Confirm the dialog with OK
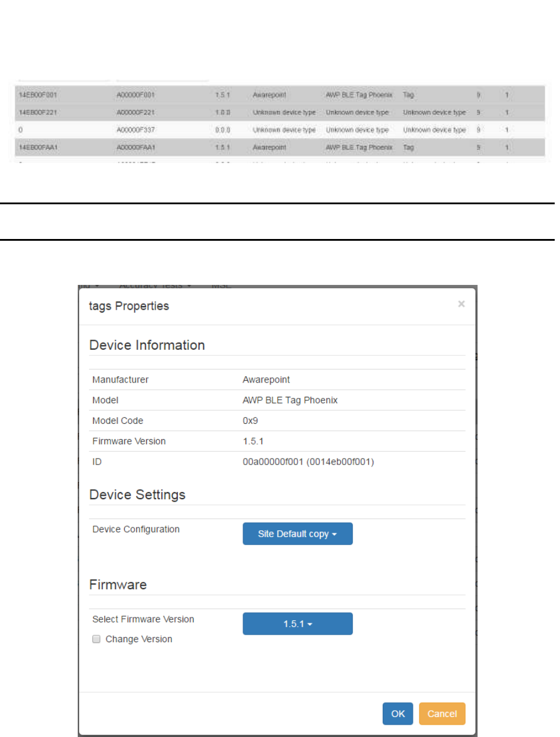This screenshot has width=560, height=737. tap(398, 713)
